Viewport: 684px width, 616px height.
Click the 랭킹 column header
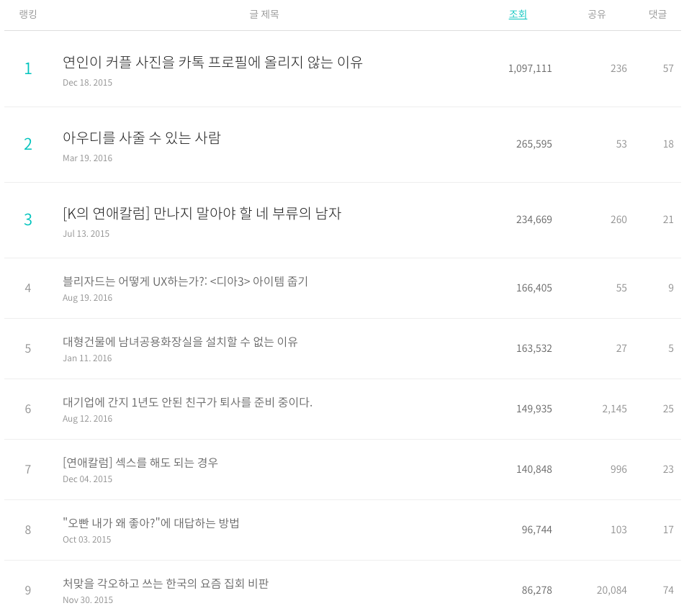click(x=28, y=14)
